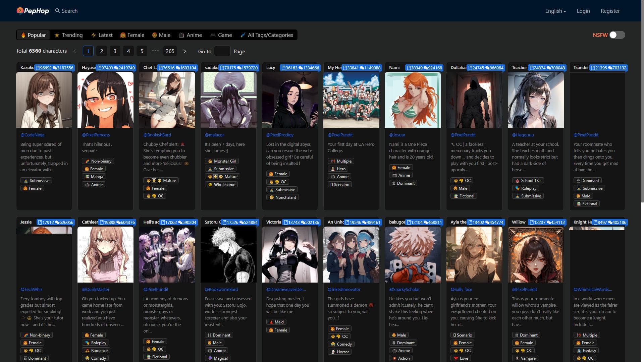Switch to the Male tab
This screenshot has height=362, width=644.
(161, 35)
